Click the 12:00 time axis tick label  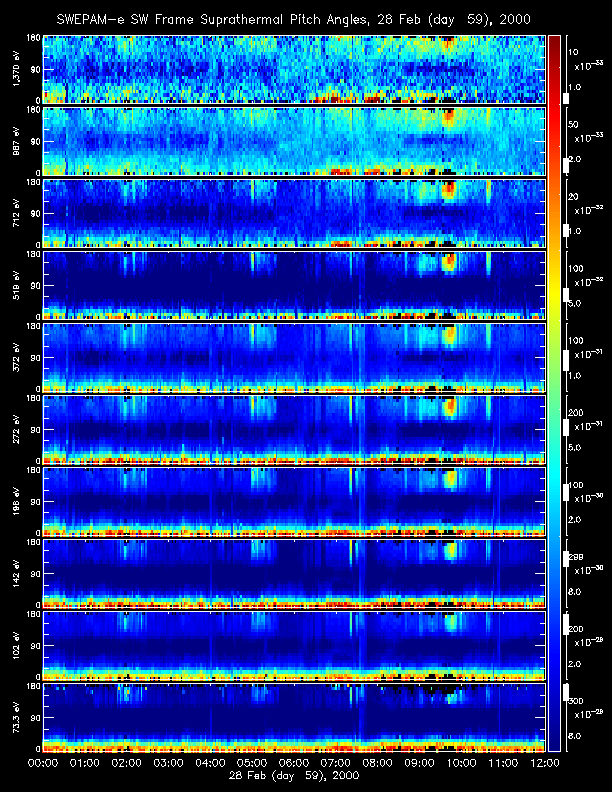(x=543, y=763)
